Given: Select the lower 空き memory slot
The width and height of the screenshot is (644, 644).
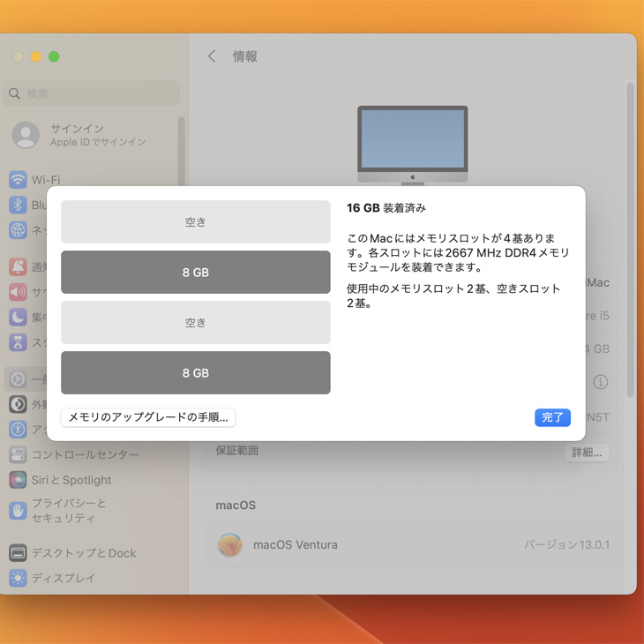Looking at the screenshot, I should pos(196,322).
